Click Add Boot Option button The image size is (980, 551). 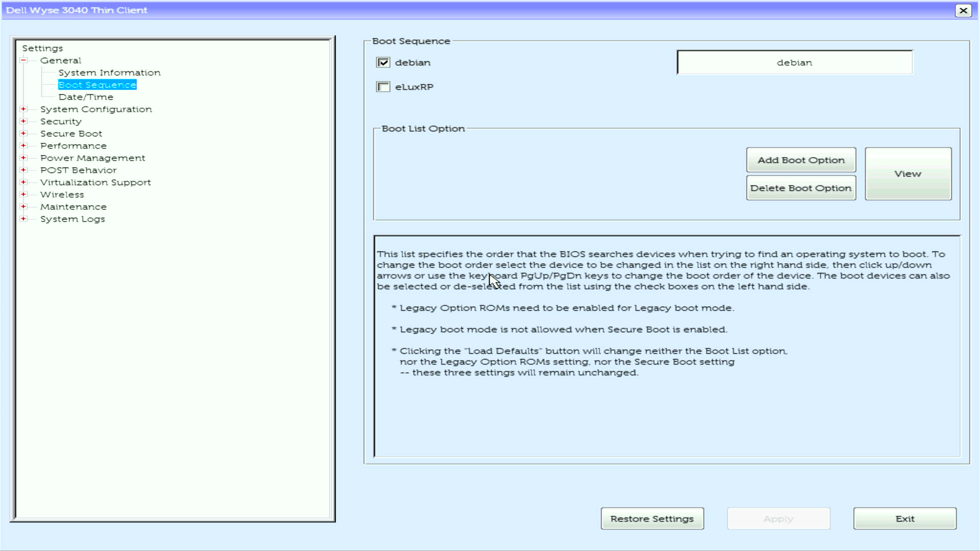[x=801, y=160]
